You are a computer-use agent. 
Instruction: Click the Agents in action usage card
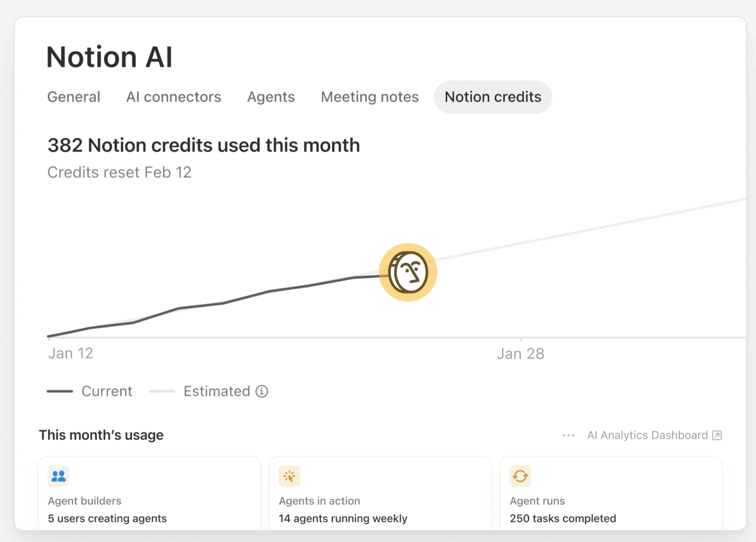(x=380, y=497)
